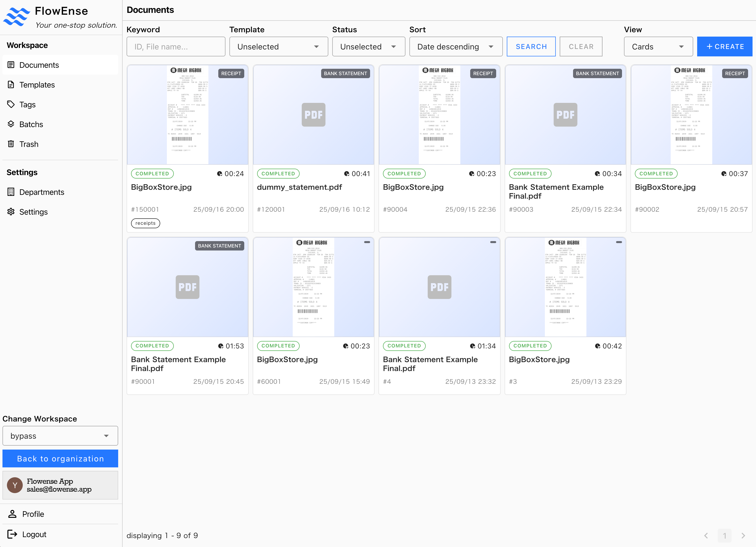Viewport: 756px width, 547px height.
Task: Click the Tags label icon
Action: (11, 104)
